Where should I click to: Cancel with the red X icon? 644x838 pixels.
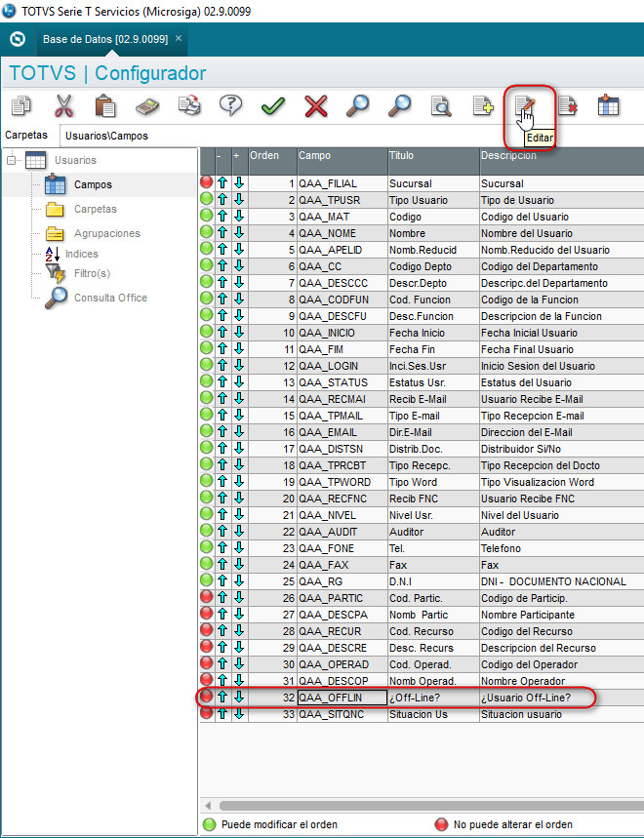315,105
